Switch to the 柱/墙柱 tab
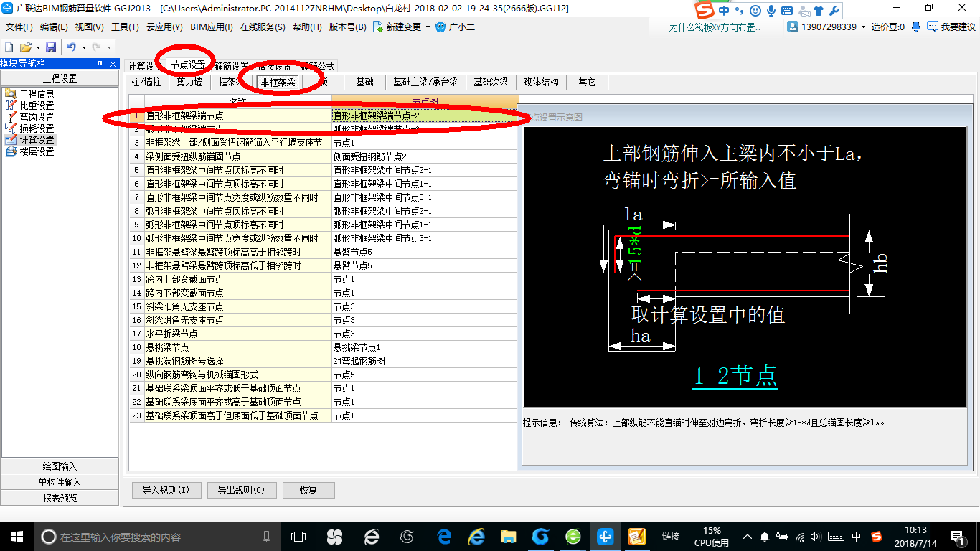Viewport: 980px width, 551px height. (x=146, y=82)
